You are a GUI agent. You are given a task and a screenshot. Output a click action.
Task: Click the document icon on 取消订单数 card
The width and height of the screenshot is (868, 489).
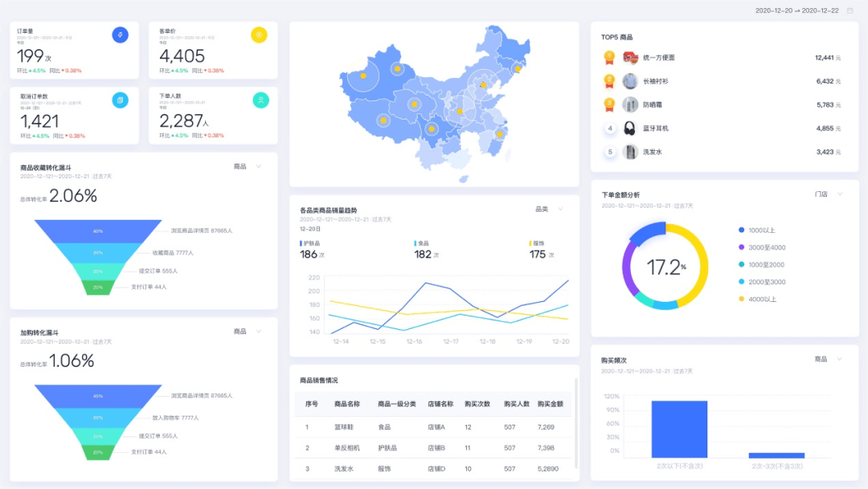120,100
